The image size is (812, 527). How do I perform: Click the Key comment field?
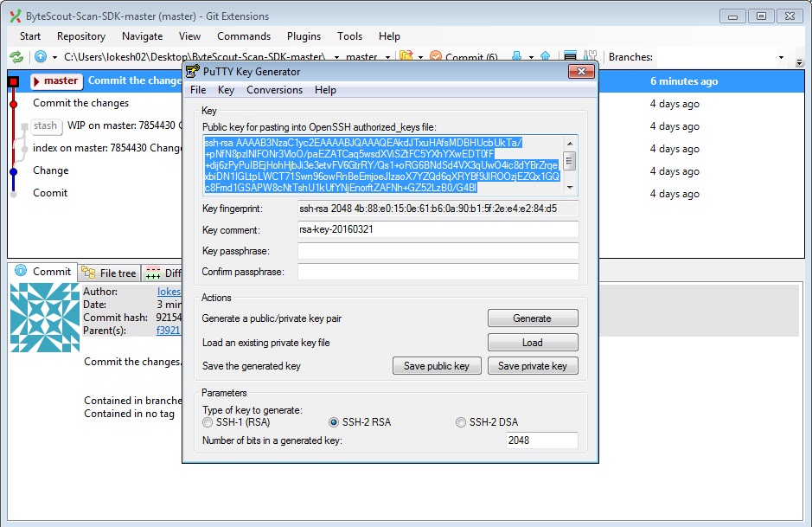pos(438,229)
